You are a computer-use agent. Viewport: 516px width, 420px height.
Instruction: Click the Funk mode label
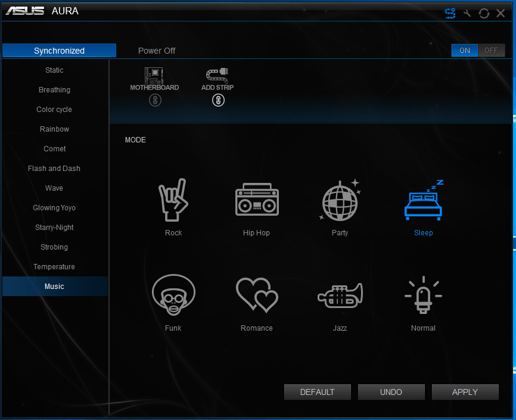pyautogui.click(x=173, y=328)
